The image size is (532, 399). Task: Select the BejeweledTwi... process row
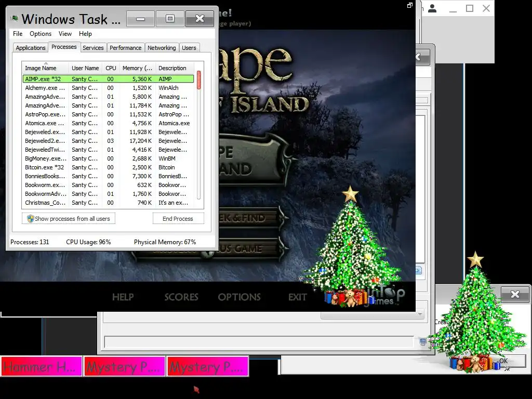(x=108, y=149)
